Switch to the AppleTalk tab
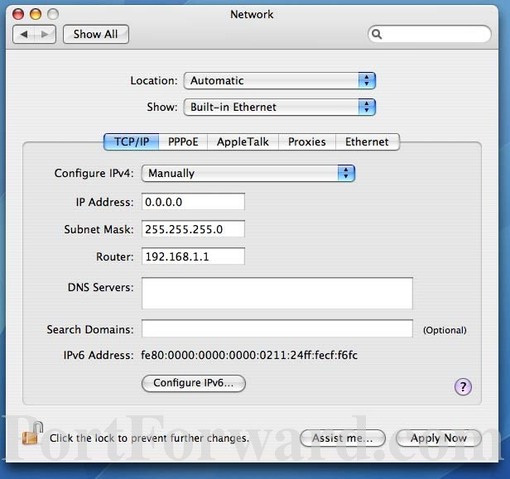Image resolution: width=510 pixels, height=479 pixels. [x=243, y=142]
